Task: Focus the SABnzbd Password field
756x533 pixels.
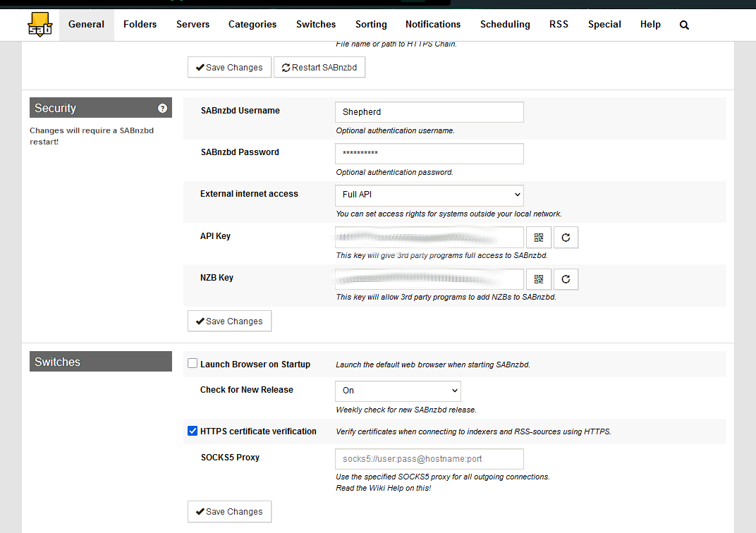Action: pos(429,153)
